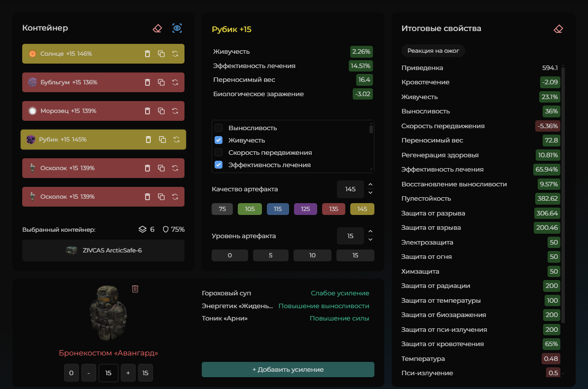588x389 pixels.
Task: Increase armor level with plus button
Action: [128, 373]
